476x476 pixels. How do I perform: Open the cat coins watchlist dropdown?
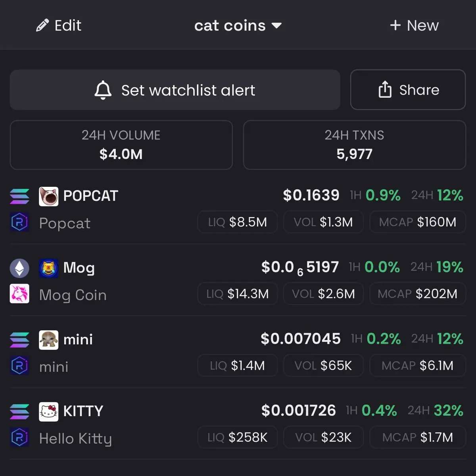tap(238, 25)
